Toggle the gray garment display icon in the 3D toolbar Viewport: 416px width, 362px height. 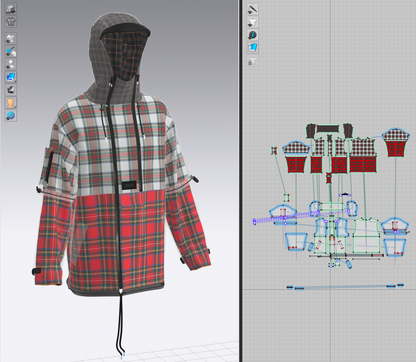click(x=11, y=22)
